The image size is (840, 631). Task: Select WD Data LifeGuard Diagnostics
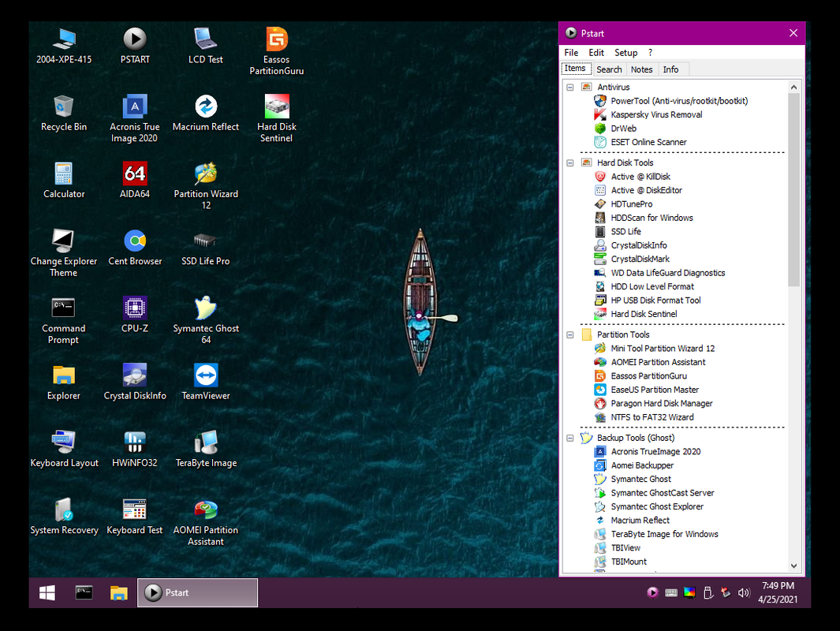tap(667, 273)
